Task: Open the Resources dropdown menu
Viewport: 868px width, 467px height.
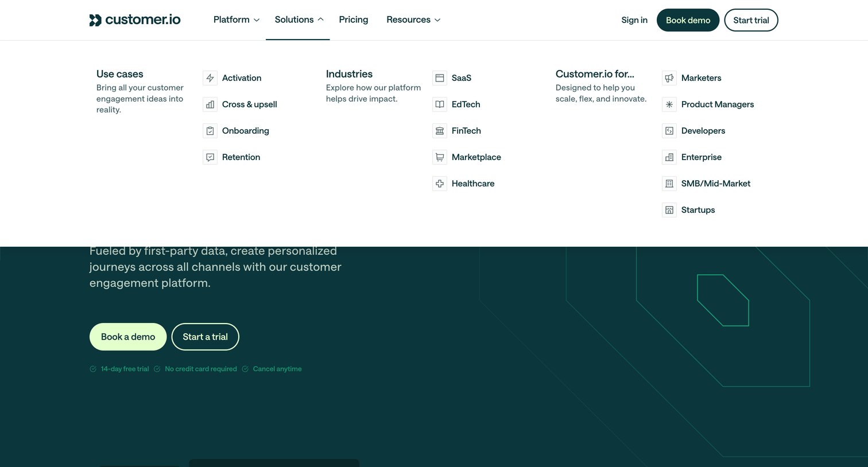Action: (413, 20)
